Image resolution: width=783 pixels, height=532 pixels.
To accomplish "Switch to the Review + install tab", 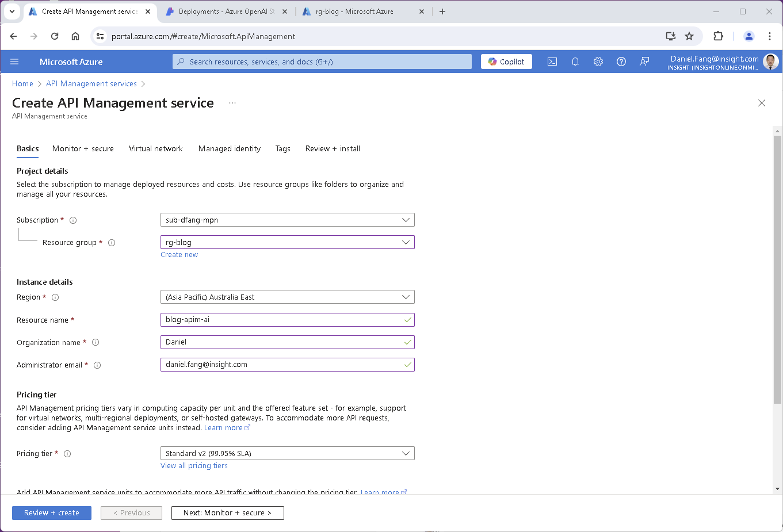I will [333, 148].
